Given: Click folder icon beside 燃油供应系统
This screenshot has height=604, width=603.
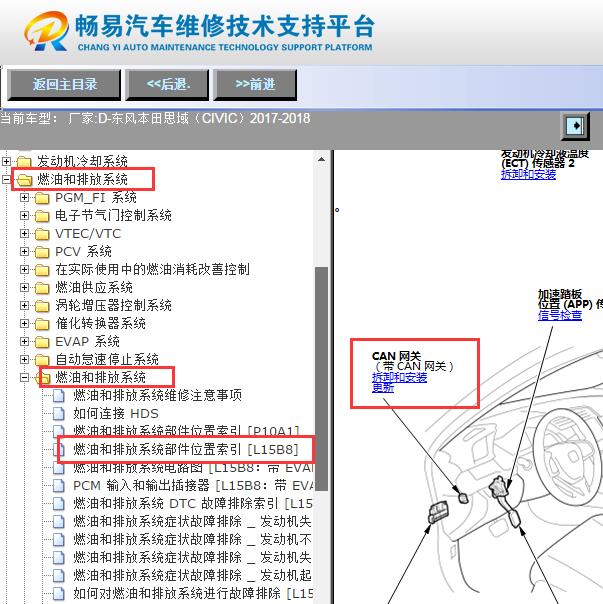Looking at the screenshot, I should [42, 288].
